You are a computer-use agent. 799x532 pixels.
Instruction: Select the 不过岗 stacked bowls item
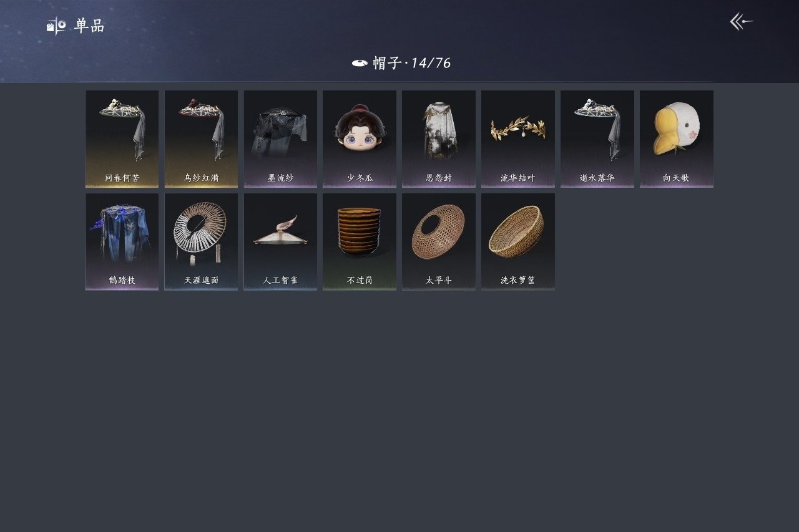pyautogui.click(x=360, y=241)
